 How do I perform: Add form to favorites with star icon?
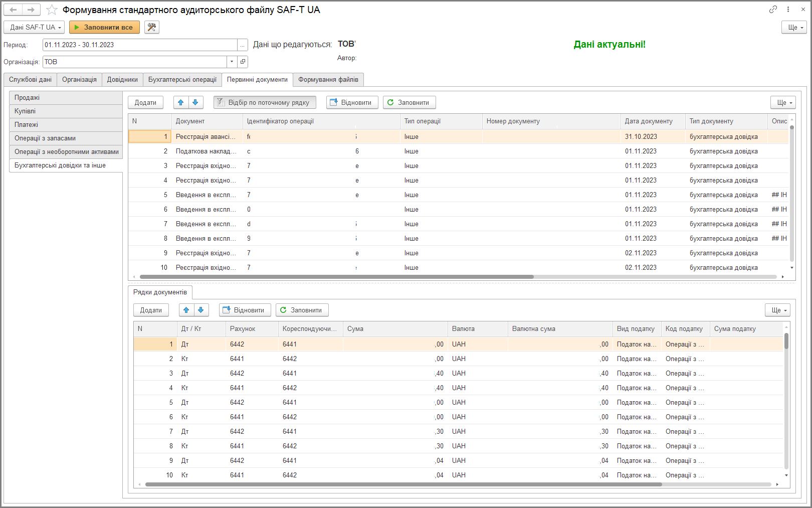[52, 10]
